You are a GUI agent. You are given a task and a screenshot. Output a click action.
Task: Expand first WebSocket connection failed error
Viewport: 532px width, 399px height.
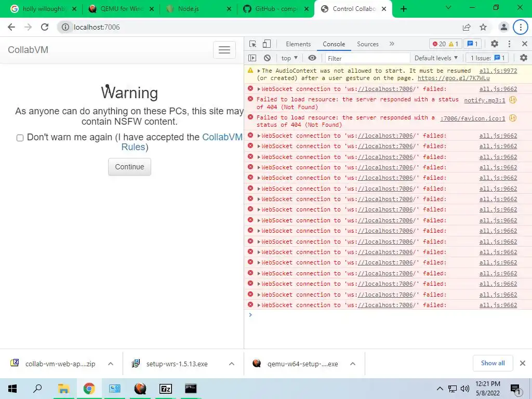click(259, 89)
